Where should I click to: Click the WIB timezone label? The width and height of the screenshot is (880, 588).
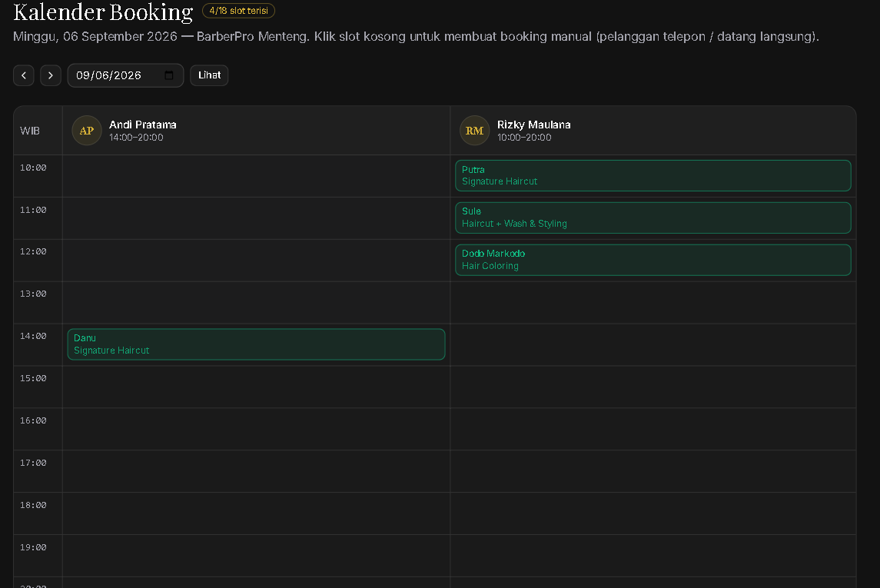click(x=30, y=131)
